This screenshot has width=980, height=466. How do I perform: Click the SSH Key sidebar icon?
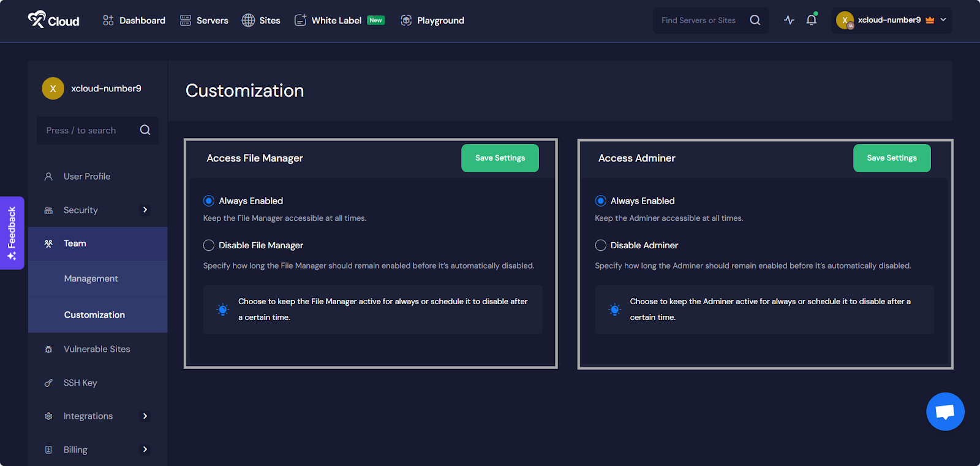click(48, 383)
